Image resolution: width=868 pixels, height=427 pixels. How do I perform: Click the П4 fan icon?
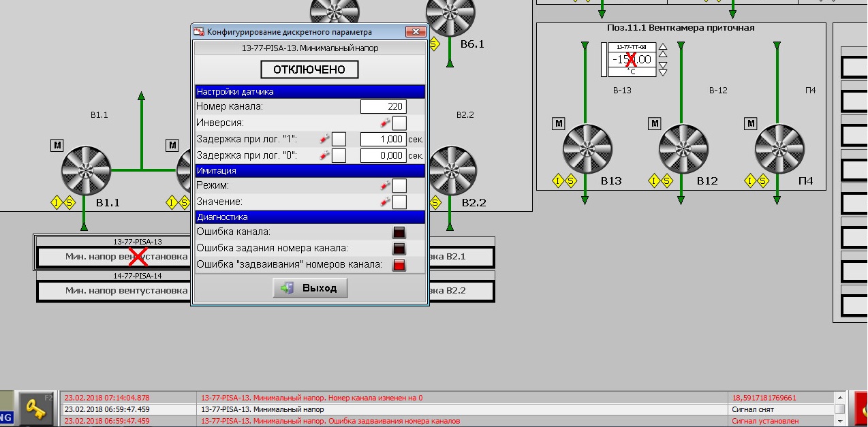click(x=779, y=149)
